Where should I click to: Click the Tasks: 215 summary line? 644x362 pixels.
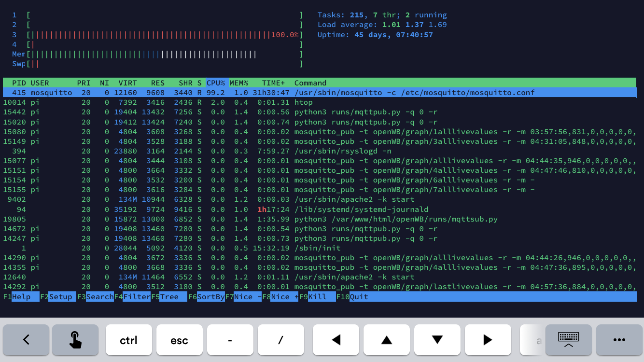point(382,15)
